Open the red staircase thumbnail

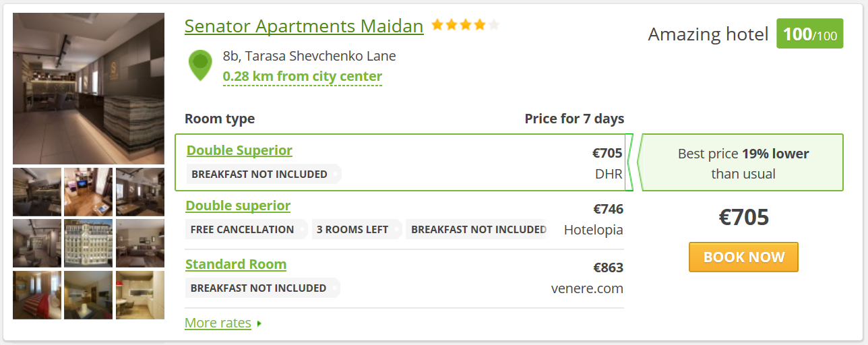[37, 295]
